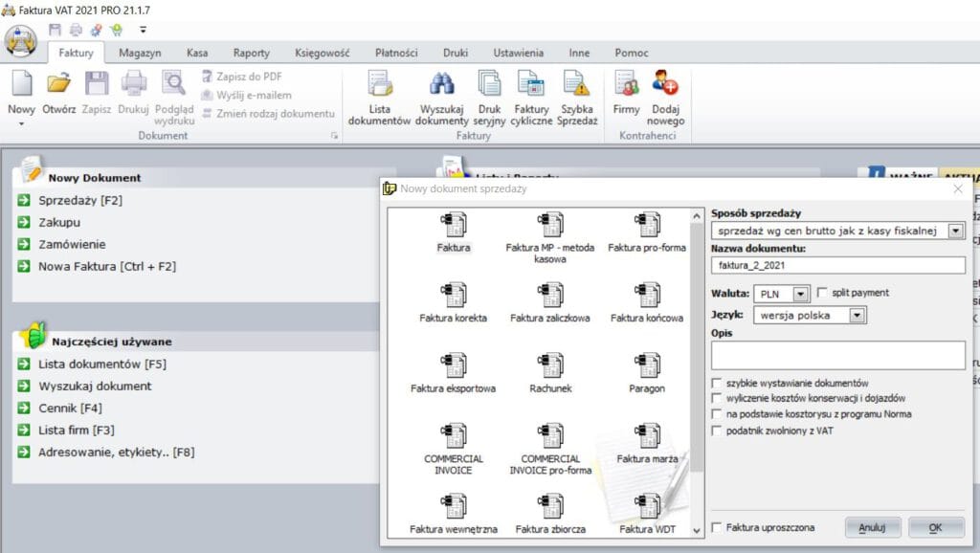The image size is (980, 553).
Task: Select Faktura pro-forma document type
Action: [647, 232]
